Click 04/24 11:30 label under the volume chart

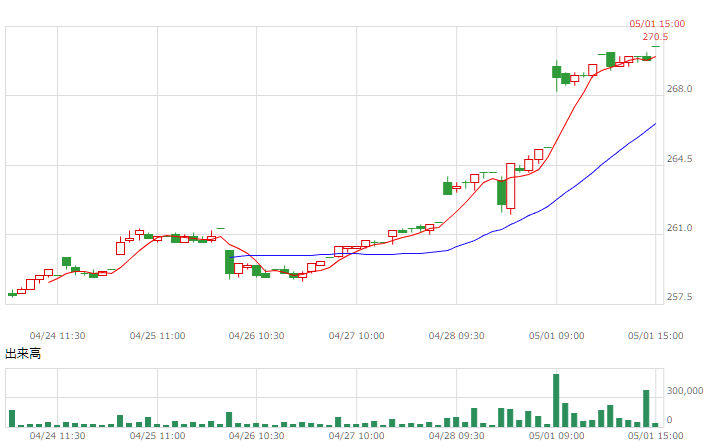coord(58,436)
